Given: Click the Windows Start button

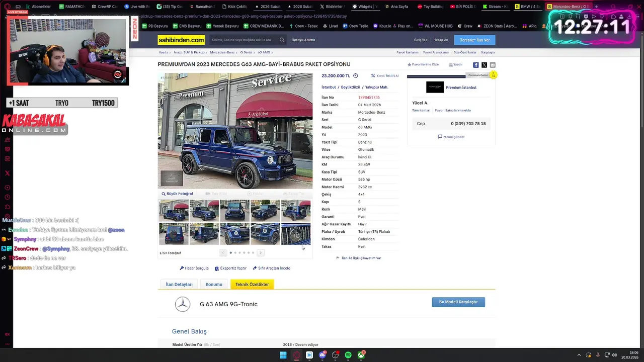Looking at the screenshot, I should 283,355.
